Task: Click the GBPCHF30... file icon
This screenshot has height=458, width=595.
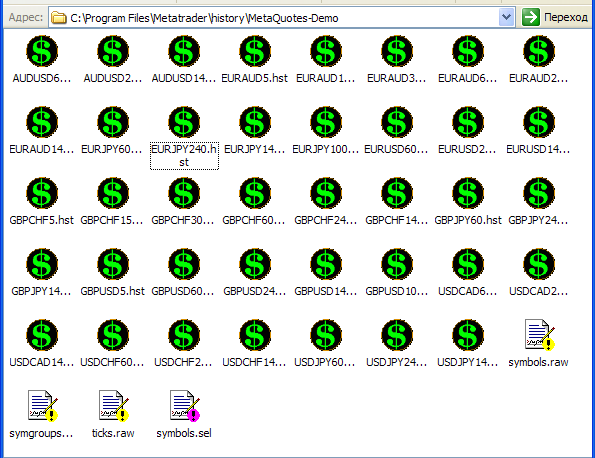Action: tap(184, 193)
